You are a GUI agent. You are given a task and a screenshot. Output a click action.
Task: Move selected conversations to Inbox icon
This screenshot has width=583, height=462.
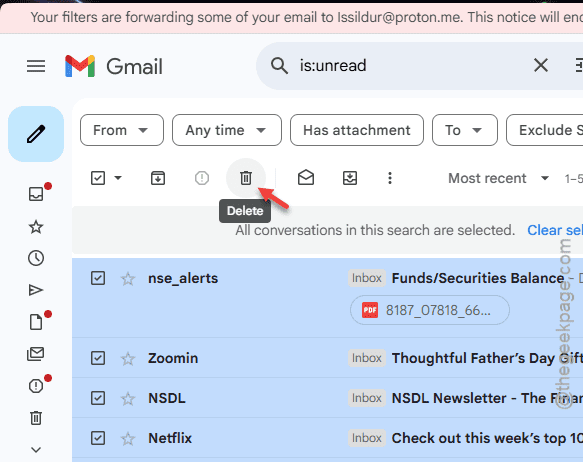click(x=350, y=178)
